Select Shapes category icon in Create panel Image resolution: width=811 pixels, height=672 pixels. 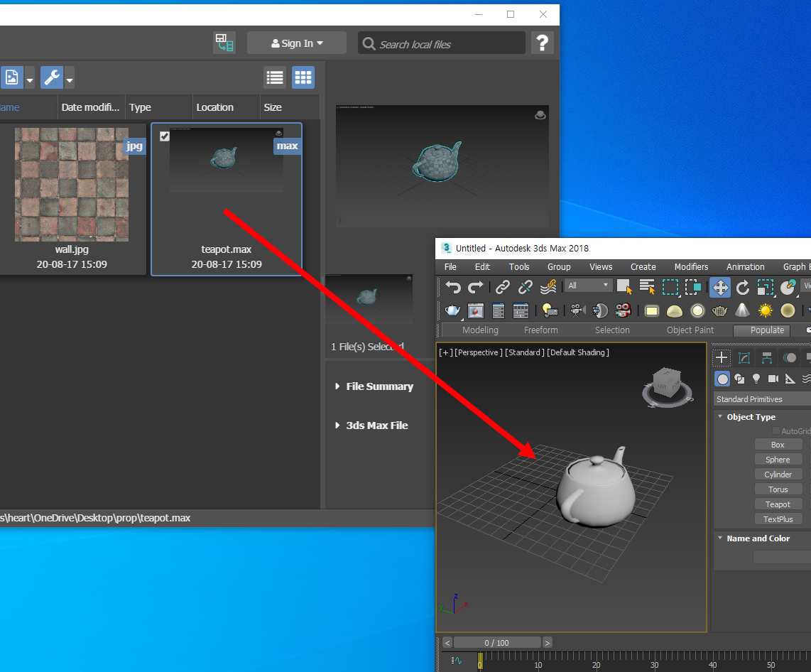(739, 379)
